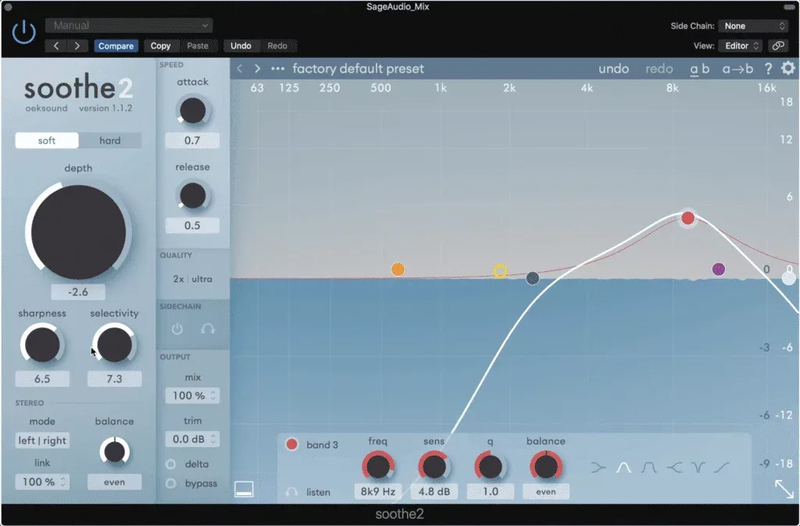
Task: Toggle the plugin power button
Action: tap(23, 33)
